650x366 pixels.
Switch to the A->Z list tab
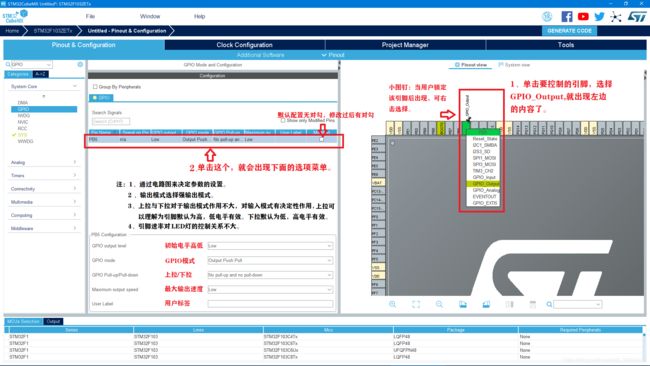tap(41, 74)
